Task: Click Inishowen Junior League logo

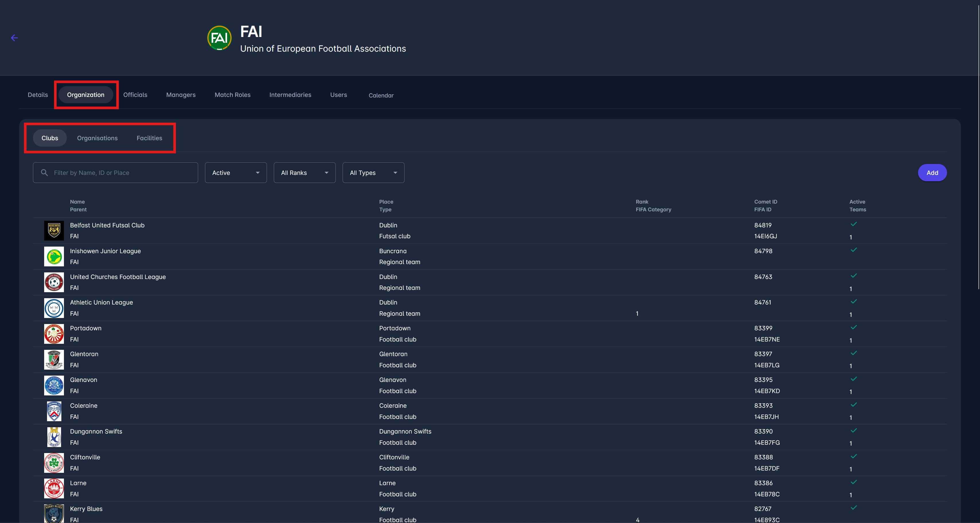Action: (54, 256)
